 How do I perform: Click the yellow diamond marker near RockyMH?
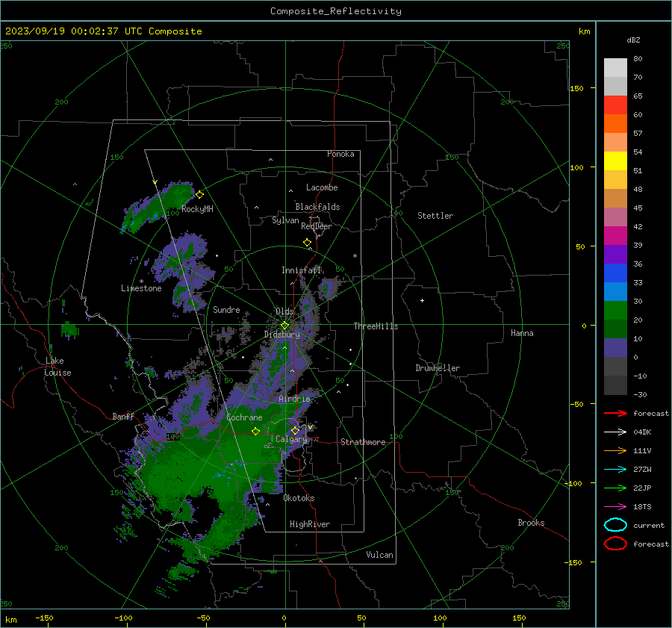click(x=199, y=195)
